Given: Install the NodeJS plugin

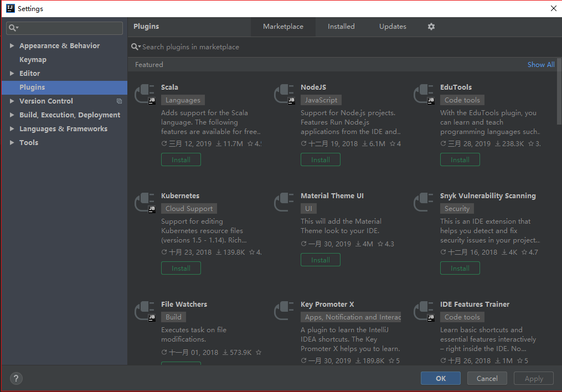Looking at the screenshot, I should (321, 160).
